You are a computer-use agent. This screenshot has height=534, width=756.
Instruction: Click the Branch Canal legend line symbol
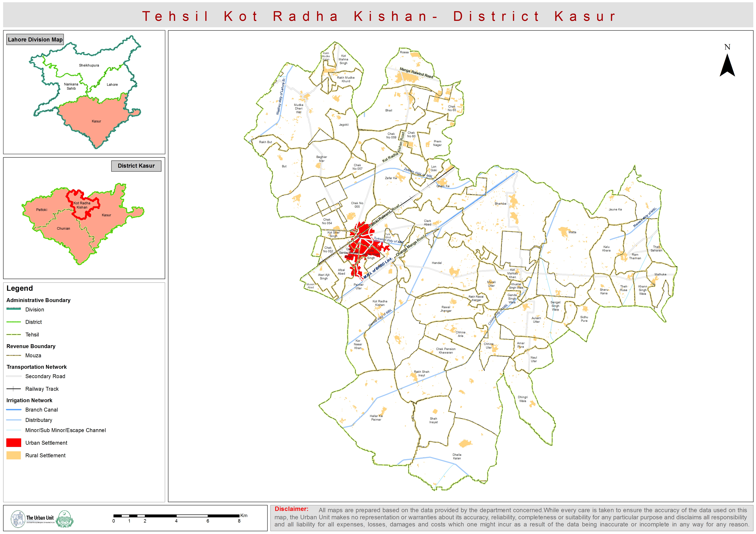[14, 409]
